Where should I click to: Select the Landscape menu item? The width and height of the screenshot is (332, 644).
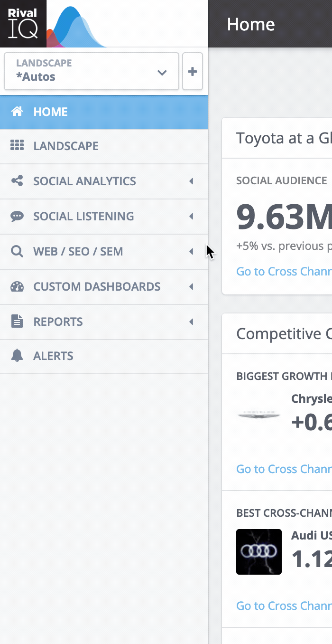click(x=66, y=146)
